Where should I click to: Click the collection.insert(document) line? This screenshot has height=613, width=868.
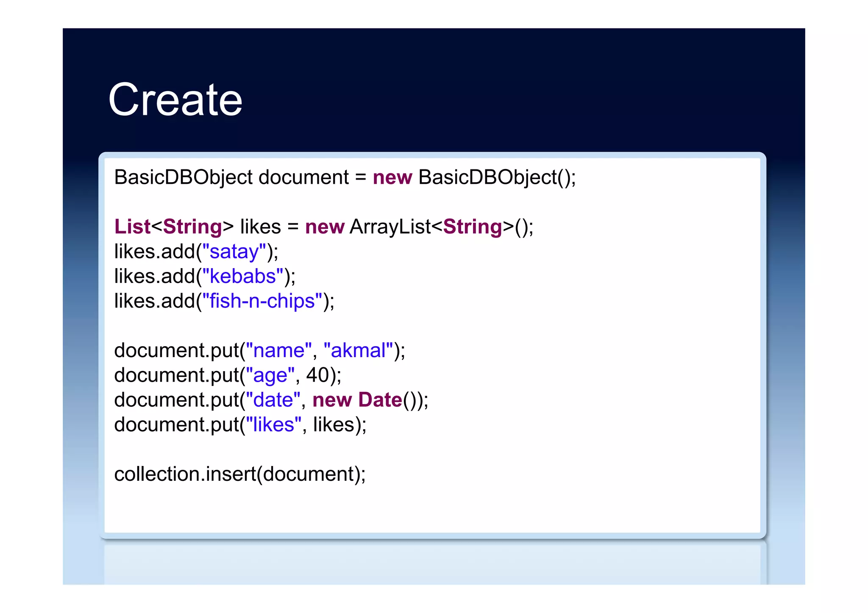pos(239,474)
